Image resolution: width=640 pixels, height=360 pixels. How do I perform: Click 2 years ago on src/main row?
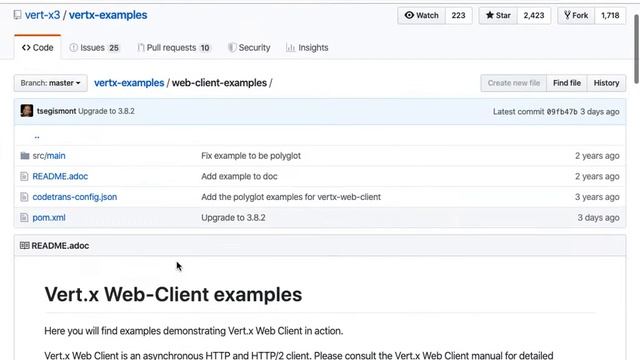pyautogui.click(x=597, y=156)
